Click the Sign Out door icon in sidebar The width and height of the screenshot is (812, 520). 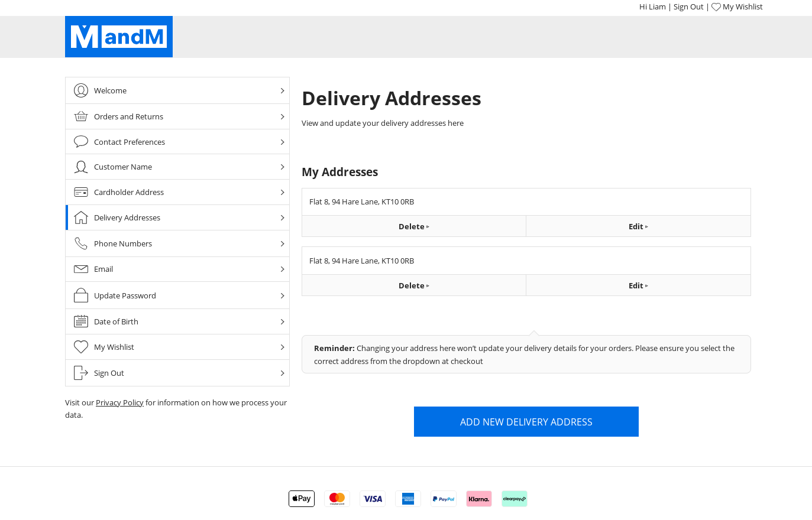81,373
